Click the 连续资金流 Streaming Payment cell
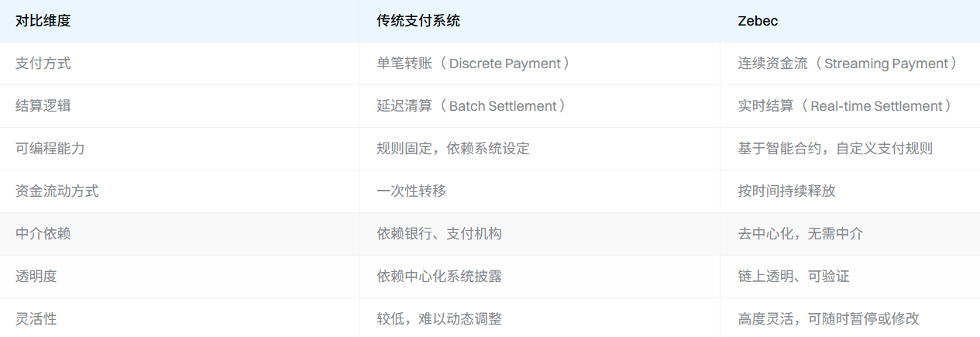980x337 pixels. (848, 64)
